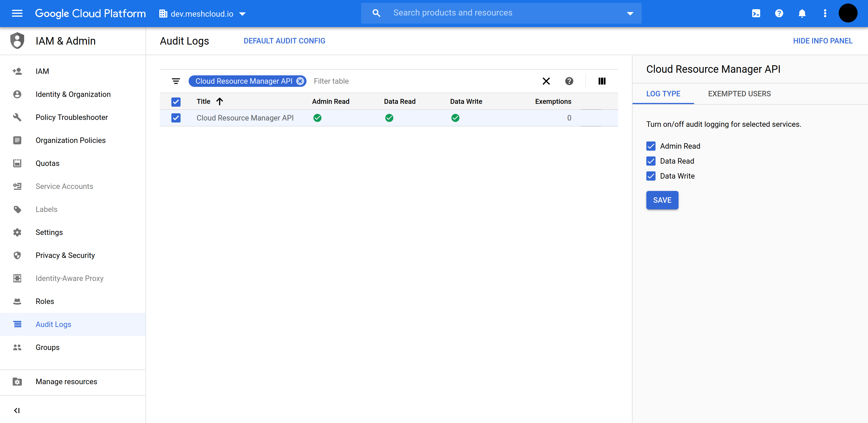This screenshot has height=423, width=868.
Task: Click the Exemptions value 0
Action: point(569,118)
